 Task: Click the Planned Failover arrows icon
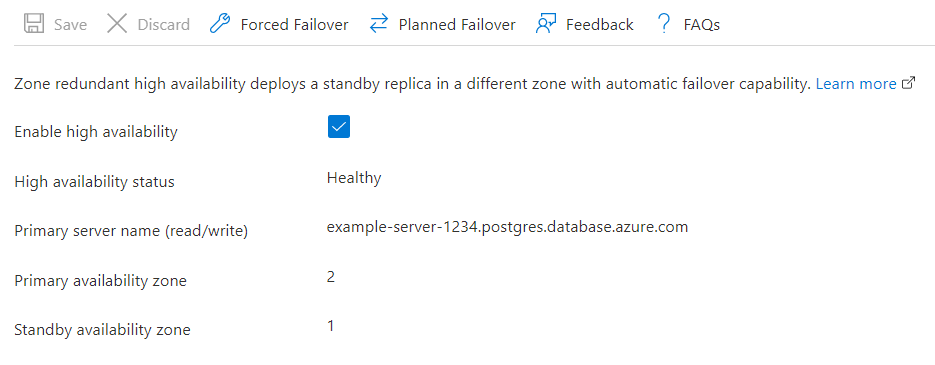pos(378,24)
